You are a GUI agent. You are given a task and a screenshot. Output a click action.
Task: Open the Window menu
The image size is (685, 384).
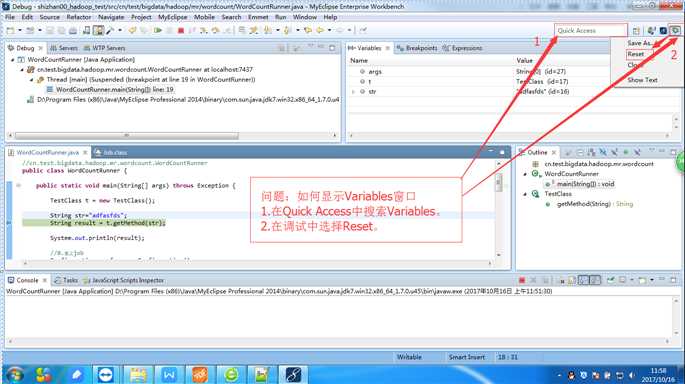coord(304,17)
